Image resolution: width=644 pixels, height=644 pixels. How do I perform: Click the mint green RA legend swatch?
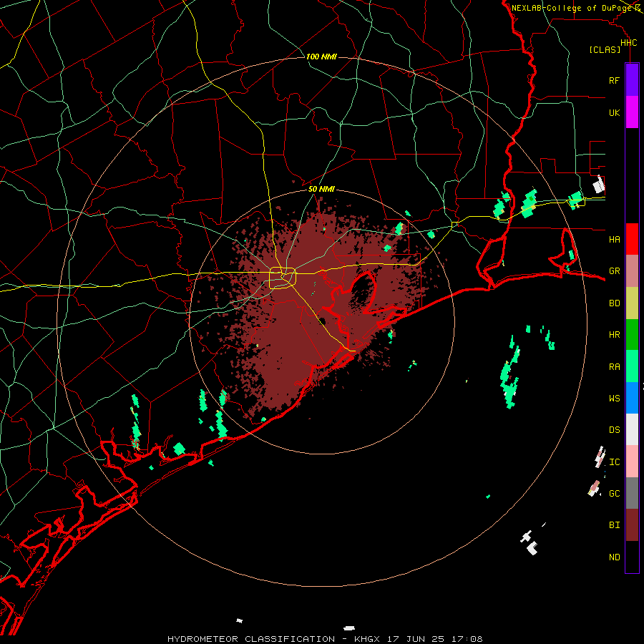(x=632, y=366)
